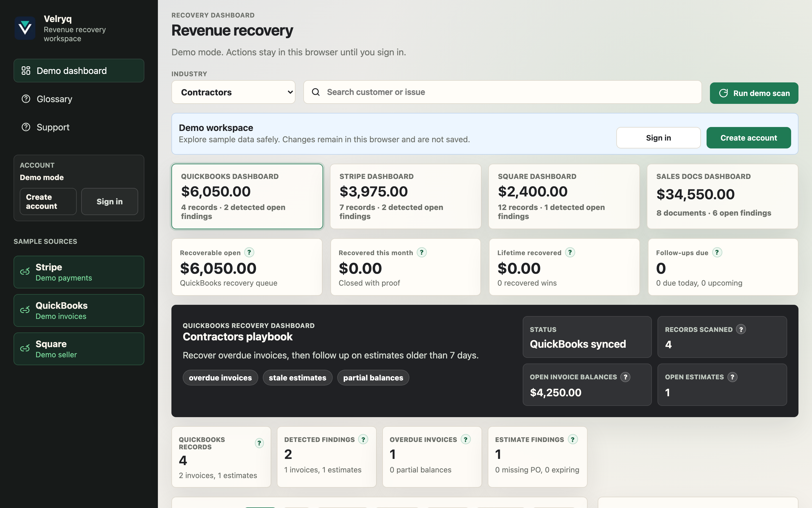The image size is (812, 508).
Task: Click the Open invoice balances $4,250.00 value
Action: [556, 392]
